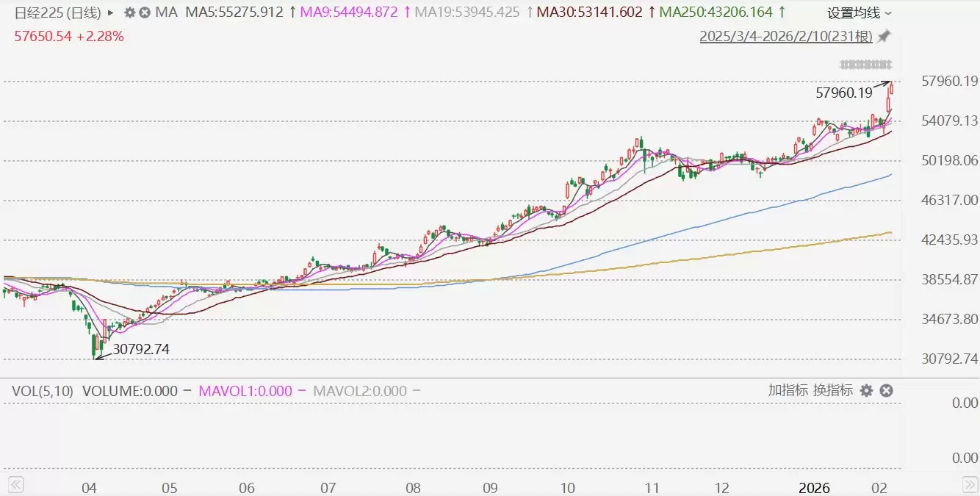Close the VOL indicator panel
This screenshot has width=980, height=496.
pyautogui.click(x=886, y=391)
